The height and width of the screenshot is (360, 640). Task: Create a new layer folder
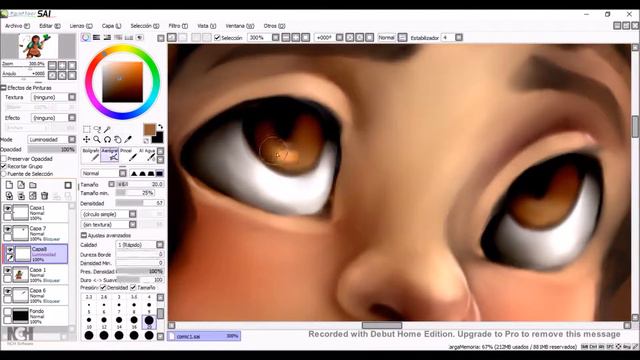point(33,185)
